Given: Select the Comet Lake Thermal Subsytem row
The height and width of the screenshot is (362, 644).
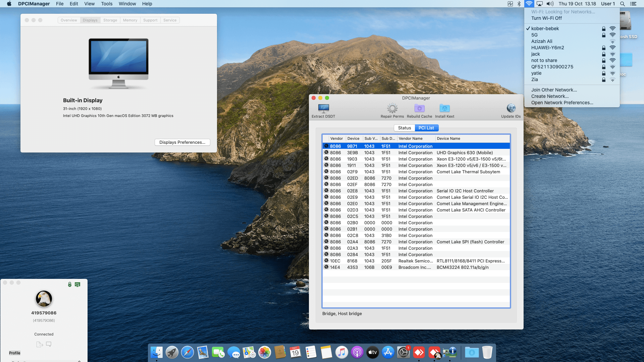Looking at the screenshot, I should tap(416, 172).
